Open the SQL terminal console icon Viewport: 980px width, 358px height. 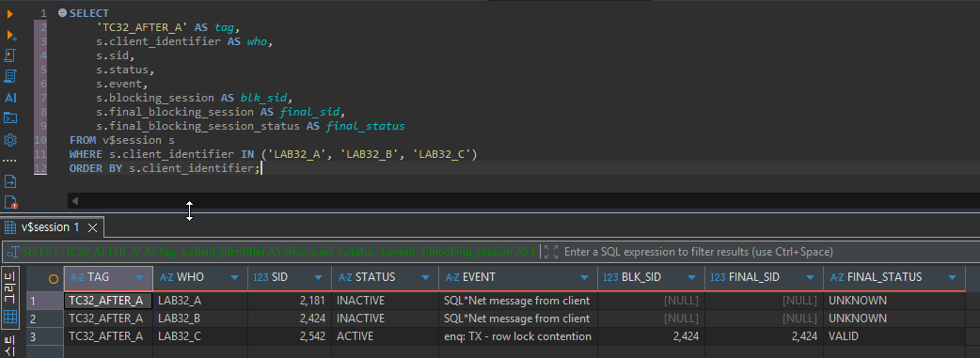coord(10,118)
